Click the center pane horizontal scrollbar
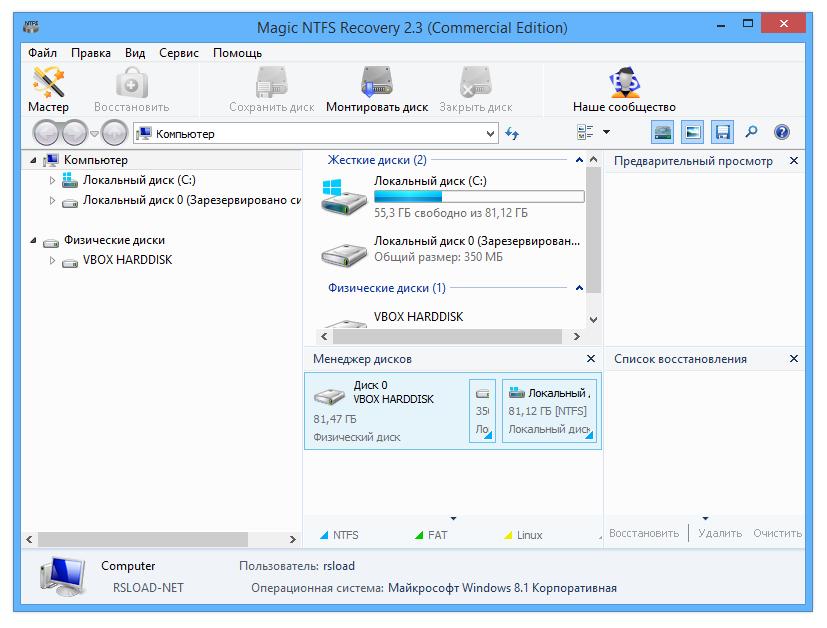Image resolution: width=827 pixels, height=628 pixels. click(447, 336)
